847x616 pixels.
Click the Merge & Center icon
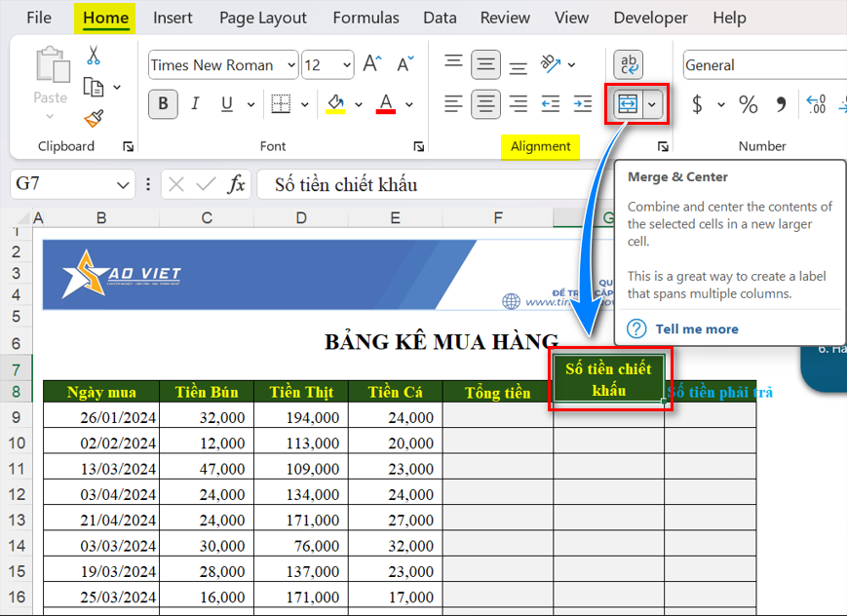tap(628, 103)
